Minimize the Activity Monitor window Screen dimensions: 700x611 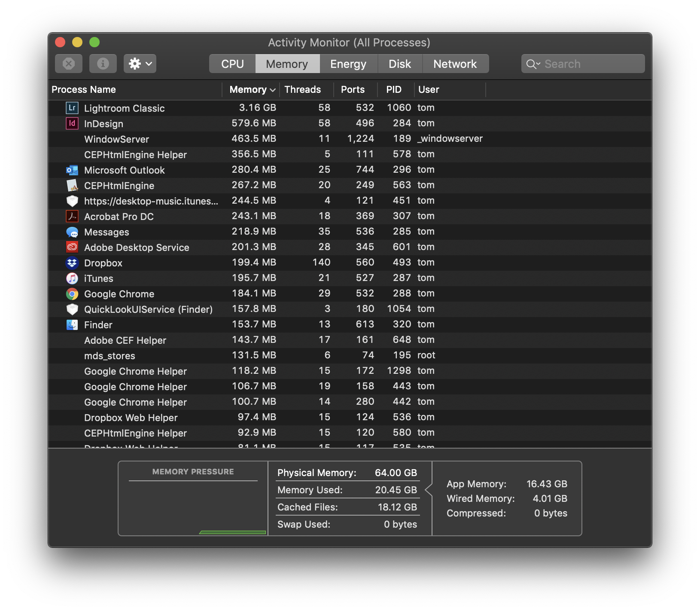(x=77, y=42)
